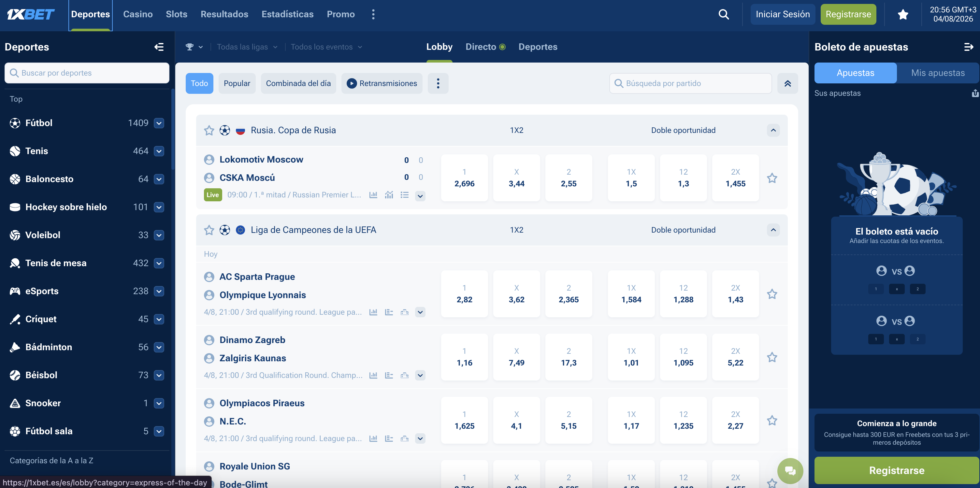Viewport: 980px width, 488px height.
Task: Open the Deportes tab beside Directo
Action: pyautogui.click(x=538, y=47)
